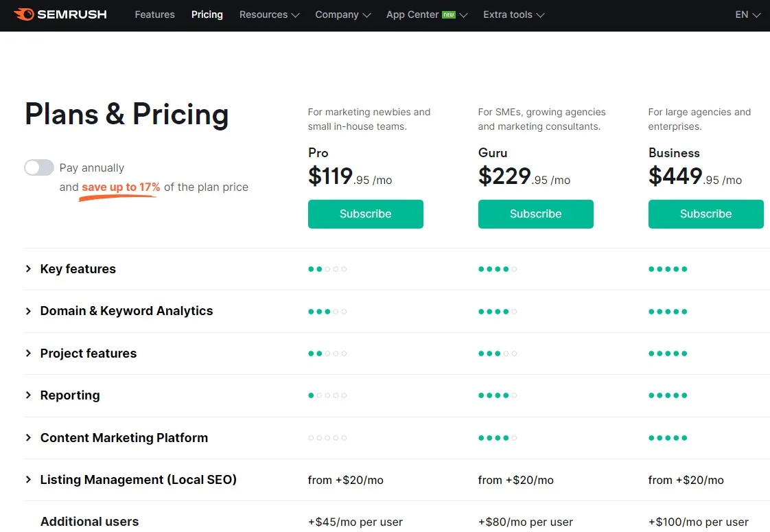The image size is (770, 532).
Task: Click 'For SMEs, growing agencies' description
Action: click(x=542, y=119)
